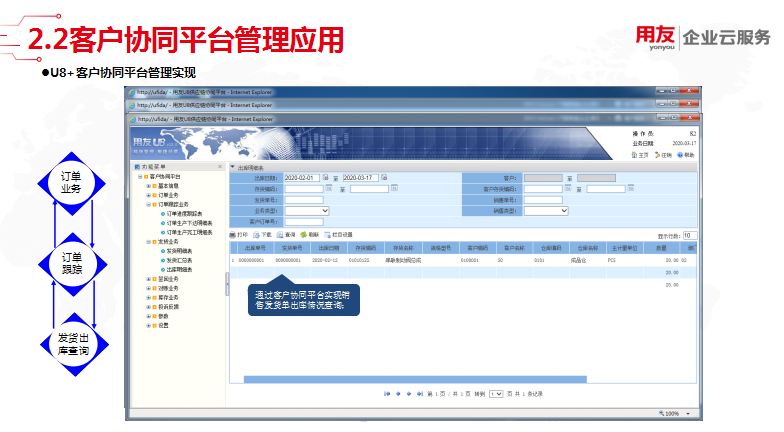Screen dimensions: 784x432
Task: Open calendar picker beside start date 2020-02-01
Action: (326, 178)
